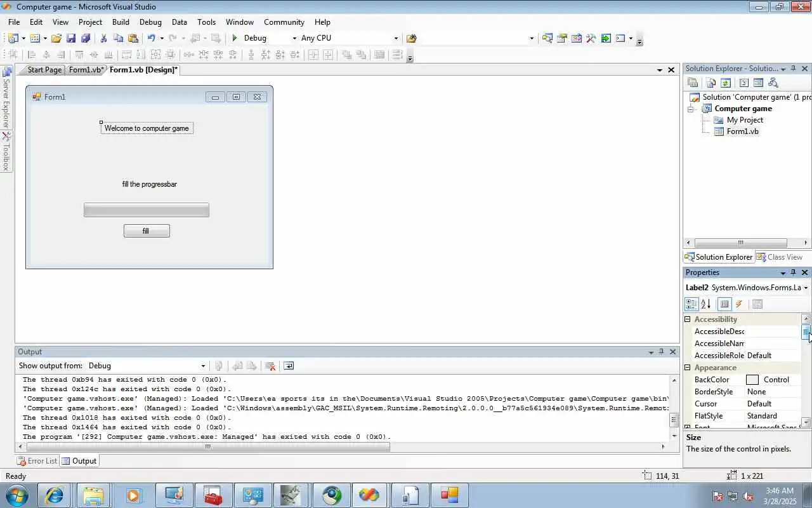This screenshot has height=508, width=812.
Task: Select the progress bar on Form1
Action: pos(147,210)
